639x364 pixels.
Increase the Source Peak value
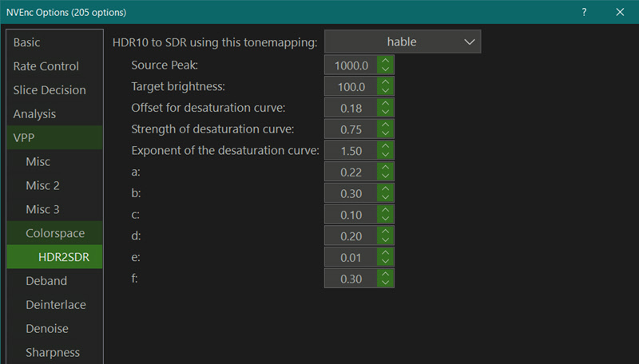pyautogui.click(x=385, y=61)
